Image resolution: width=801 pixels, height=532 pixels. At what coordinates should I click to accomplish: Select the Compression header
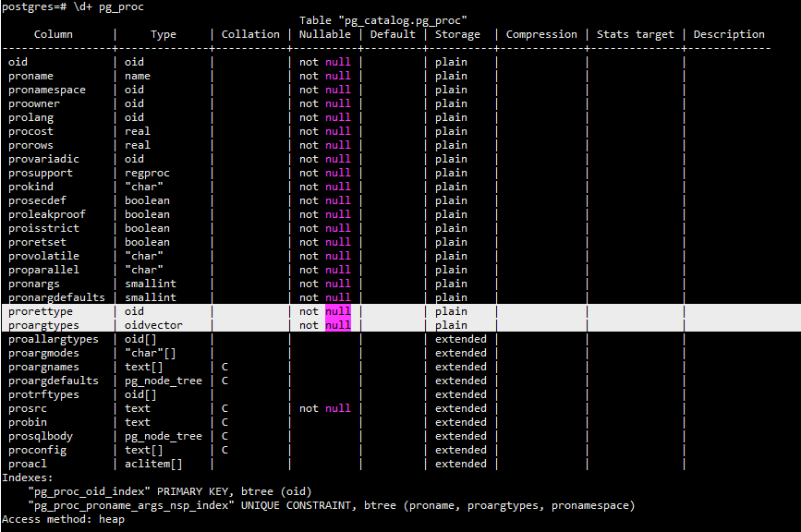click(541, 34)
